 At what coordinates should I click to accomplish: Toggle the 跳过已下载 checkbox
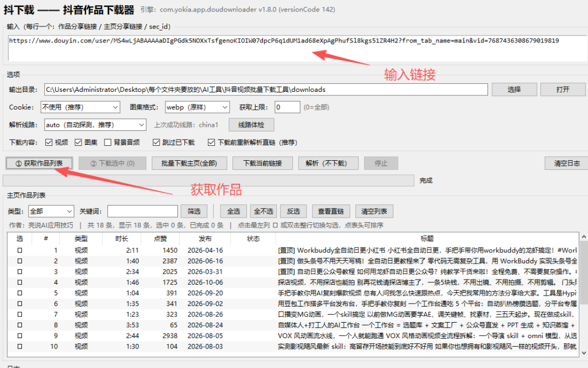click(156, 142)
